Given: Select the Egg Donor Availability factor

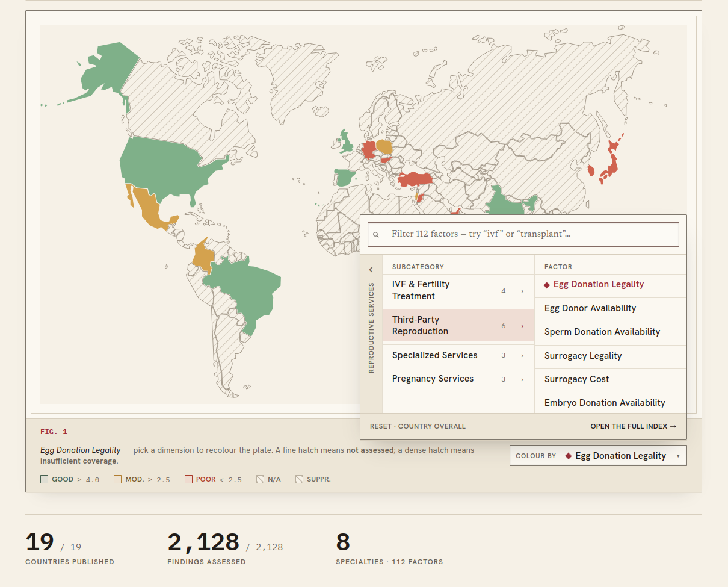Looking at the screenshot, I should pos(610,308).
